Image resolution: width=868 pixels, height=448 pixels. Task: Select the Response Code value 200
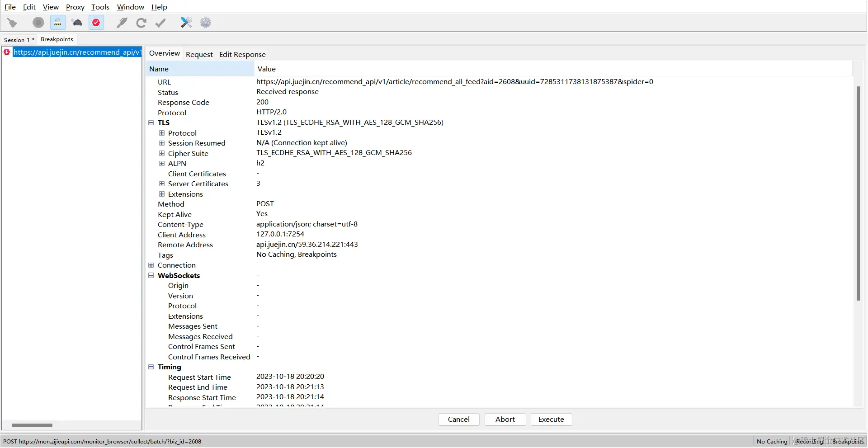pyautogui.click(x=263, y=102)
